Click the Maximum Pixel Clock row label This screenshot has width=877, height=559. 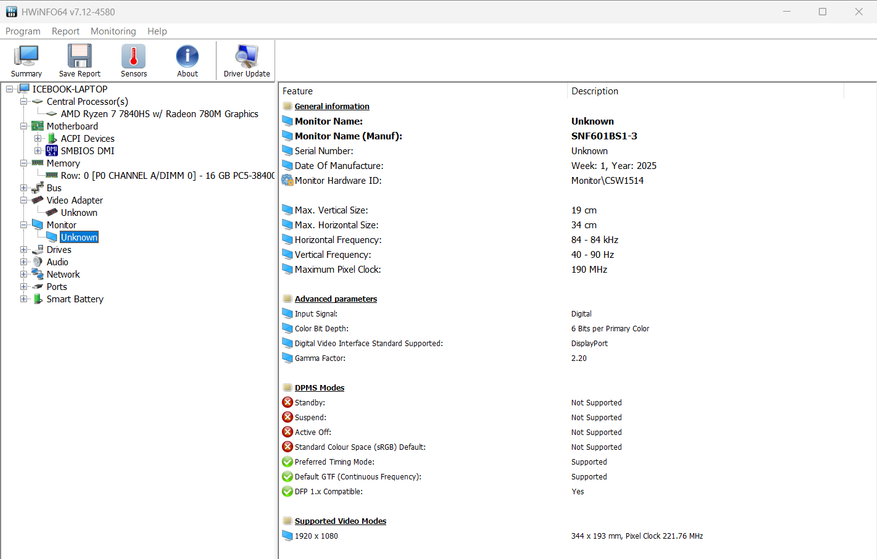point(338,269)
